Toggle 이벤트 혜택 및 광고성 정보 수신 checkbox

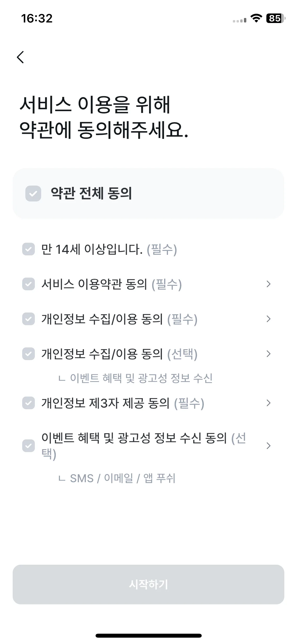point(29,446)
